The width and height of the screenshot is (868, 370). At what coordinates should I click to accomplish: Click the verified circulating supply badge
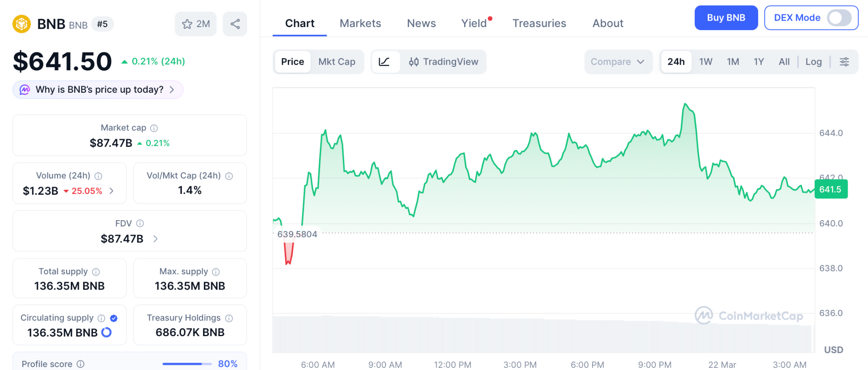click(114, 318)
